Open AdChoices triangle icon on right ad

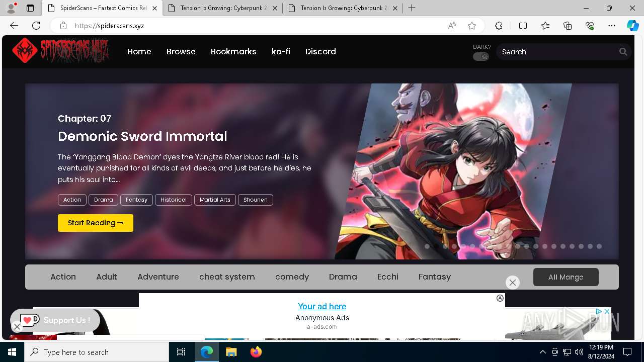(599, 312)
